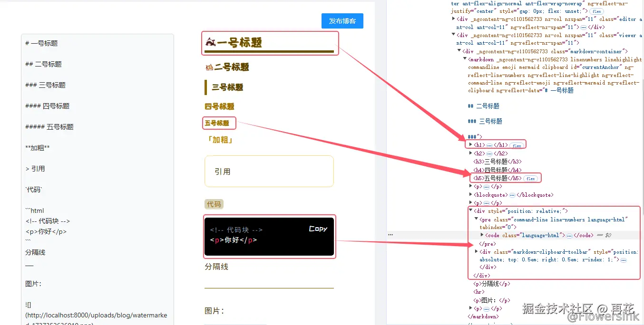Click the emoji icon in 二号标题 preview heading
644x325 pixels.
pos(209,67)
